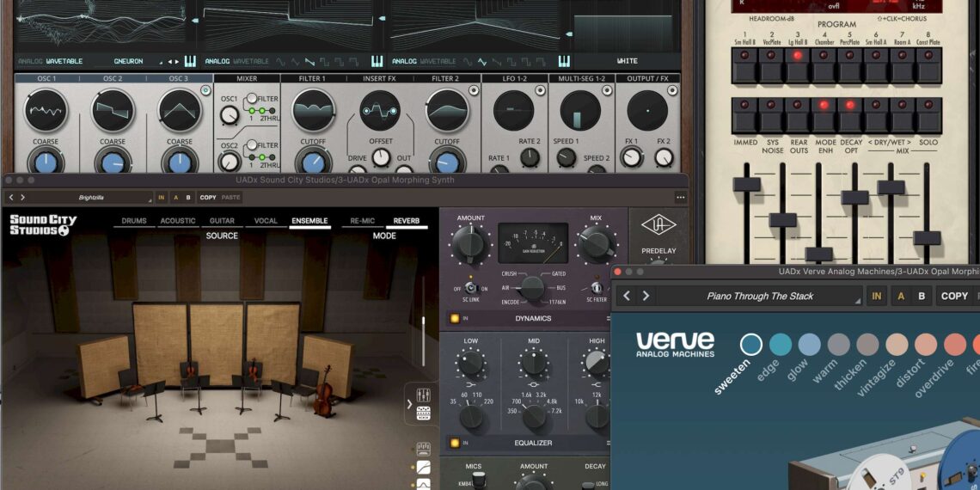Load the previous preset in Sound City
Screen dimensions: 980x490
coord(10,198)
